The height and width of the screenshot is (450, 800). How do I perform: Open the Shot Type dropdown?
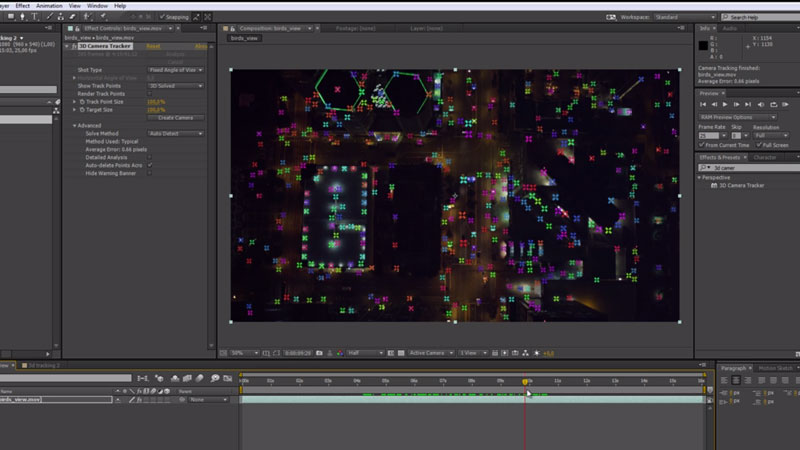[x=175, y=70]
